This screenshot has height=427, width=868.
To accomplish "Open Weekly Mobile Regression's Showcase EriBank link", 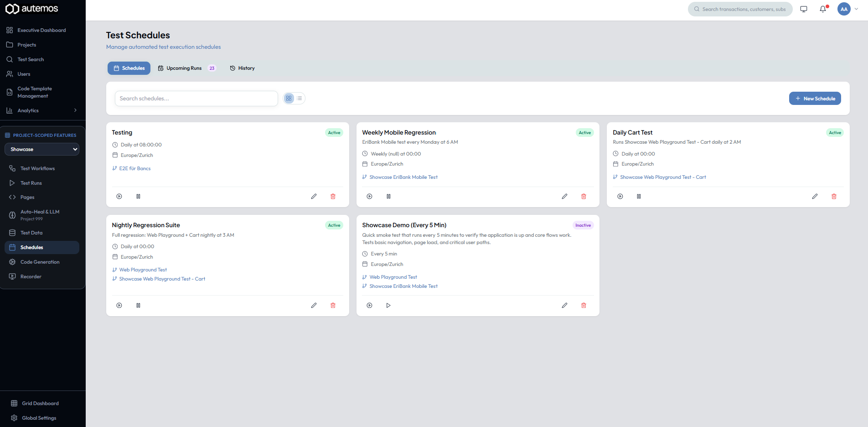I will pyautogui.click(x=403, y=177).
